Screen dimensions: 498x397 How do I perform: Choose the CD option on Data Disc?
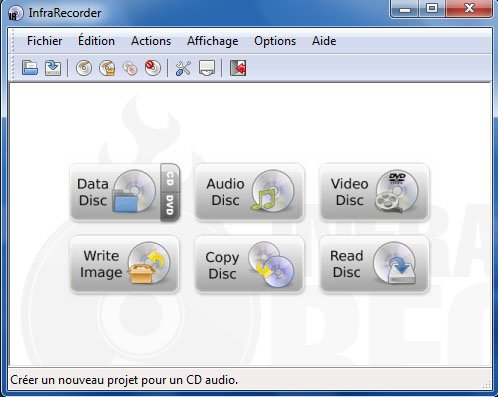[170, 178]
